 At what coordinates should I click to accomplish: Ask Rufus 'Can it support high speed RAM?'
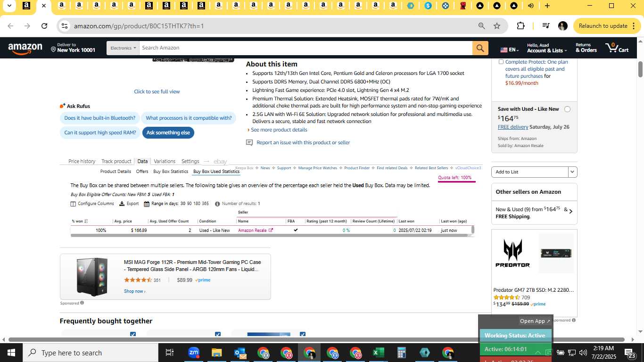pos(100,133)
